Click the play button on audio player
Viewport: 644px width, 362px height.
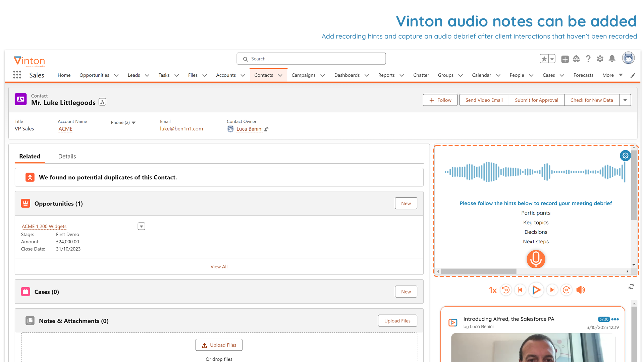pos(537,290)
